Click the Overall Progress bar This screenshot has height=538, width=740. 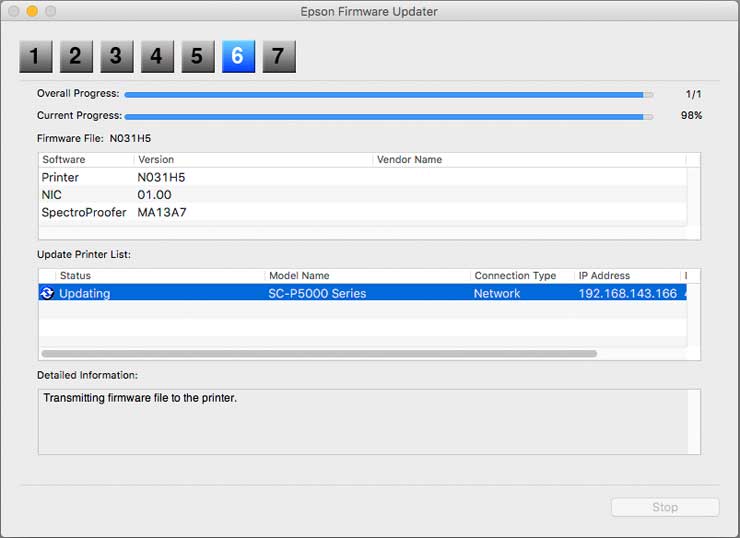coord(389,94)
